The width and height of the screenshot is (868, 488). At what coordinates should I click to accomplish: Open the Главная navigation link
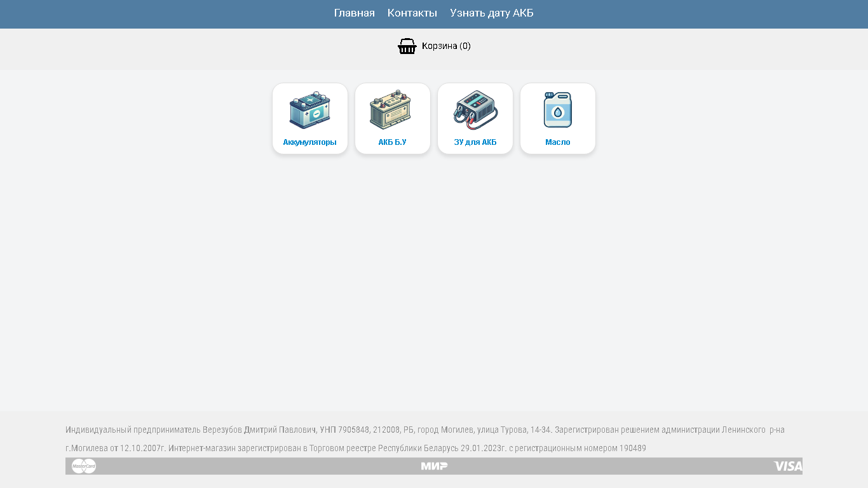coord(354,13)
